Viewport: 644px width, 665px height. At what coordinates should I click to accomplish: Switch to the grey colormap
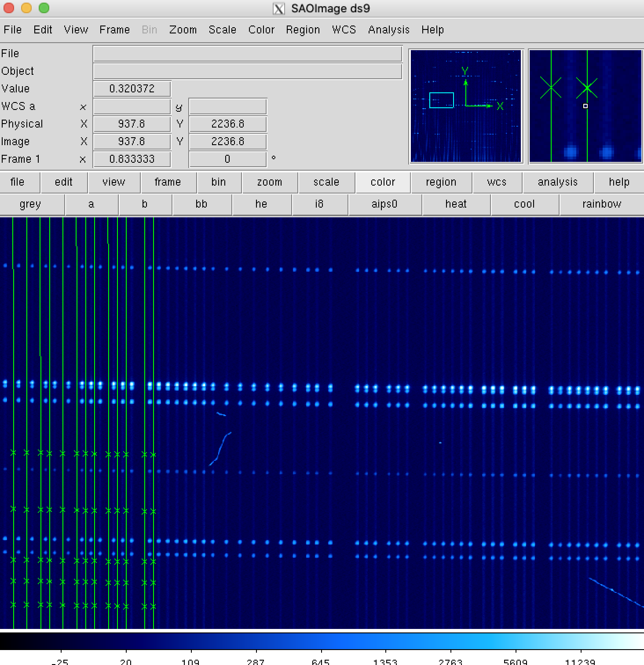(30, 204)
